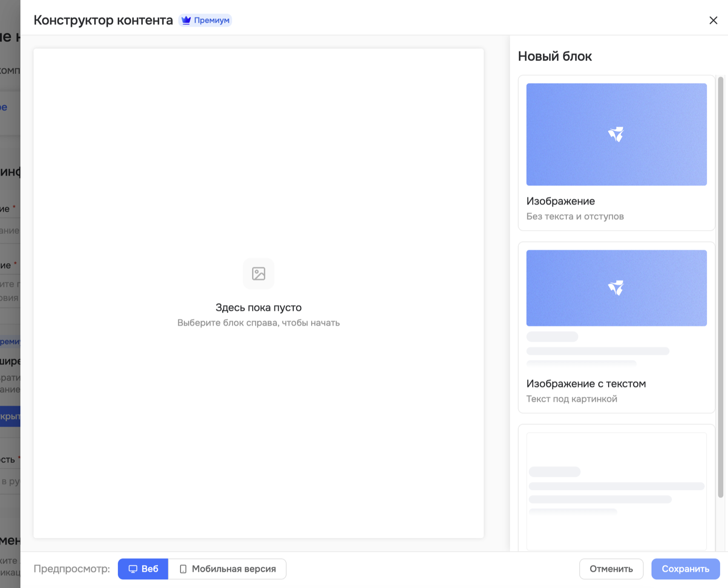This screenshot has height=588, width=728.
Task: Select the Изображение с текстом block
Action: click(x=616, y=327)
